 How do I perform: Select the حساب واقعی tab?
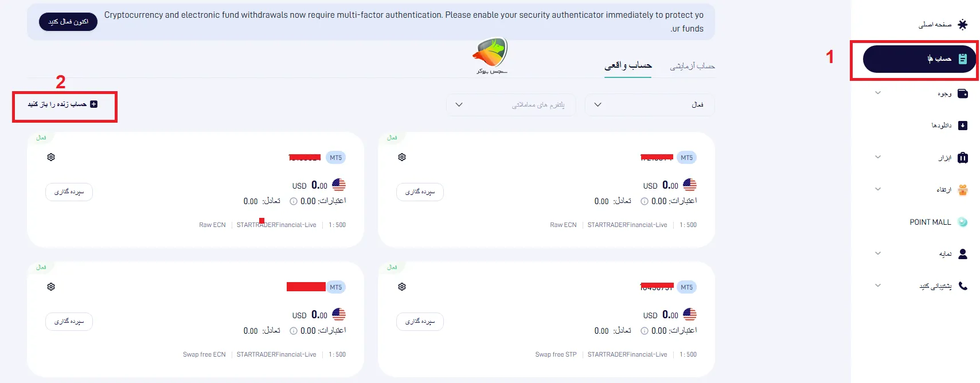tap(628, 65)
